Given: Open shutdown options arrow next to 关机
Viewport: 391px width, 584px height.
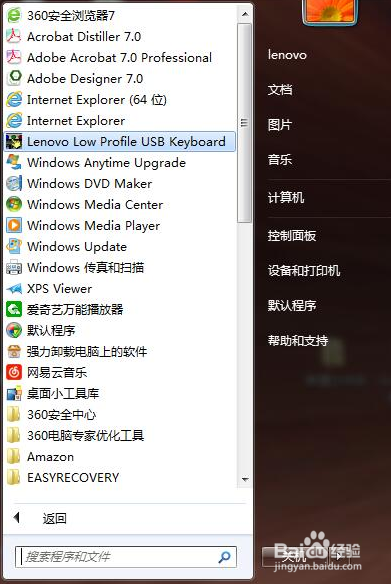Looking at the screenshot, I should tap(339, 556).
